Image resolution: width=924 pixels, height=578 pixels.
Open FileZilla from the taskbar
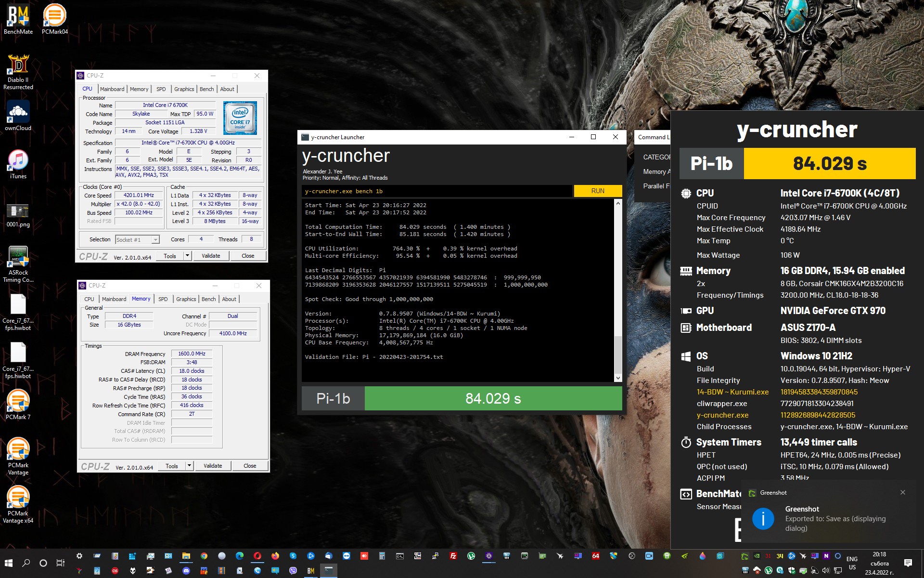(453, 556)
